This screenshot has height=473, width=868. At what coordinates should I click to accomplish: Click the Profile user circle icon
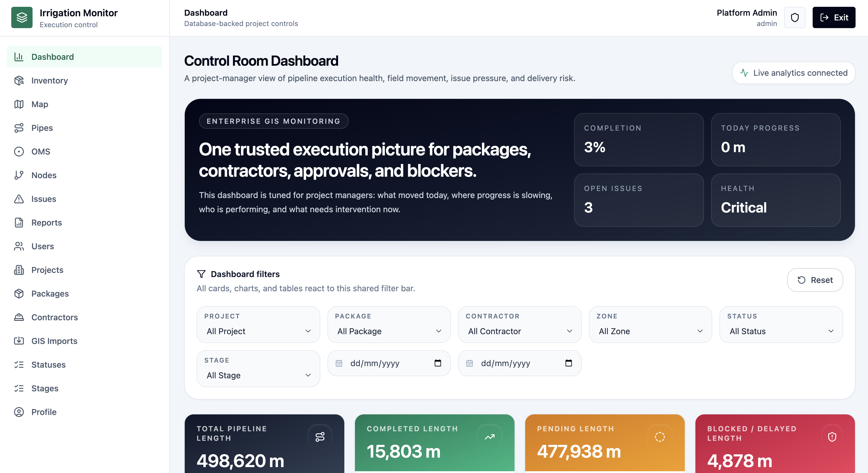point(19,412)
